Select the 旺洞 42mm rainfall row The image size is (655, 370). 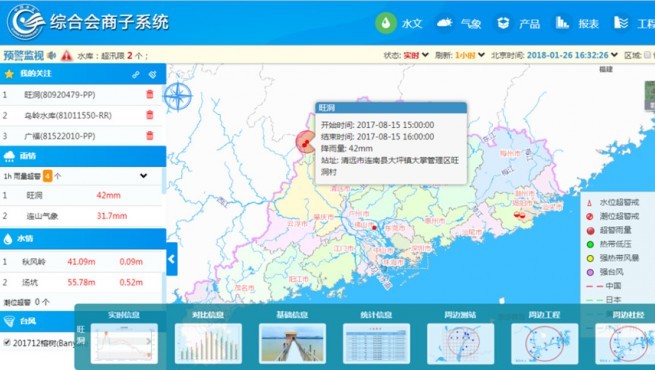(81, 195)
